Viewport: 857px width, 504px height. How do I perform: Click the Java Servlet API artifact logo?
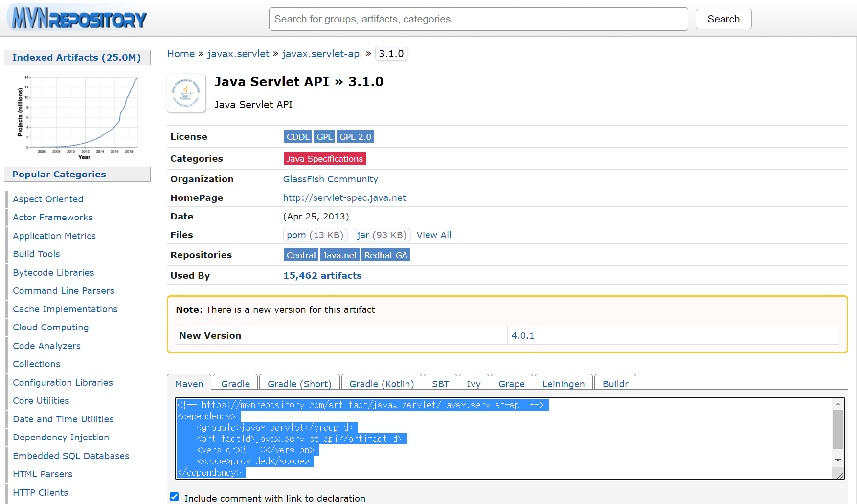pyautogui.click(x=186, y=93)
